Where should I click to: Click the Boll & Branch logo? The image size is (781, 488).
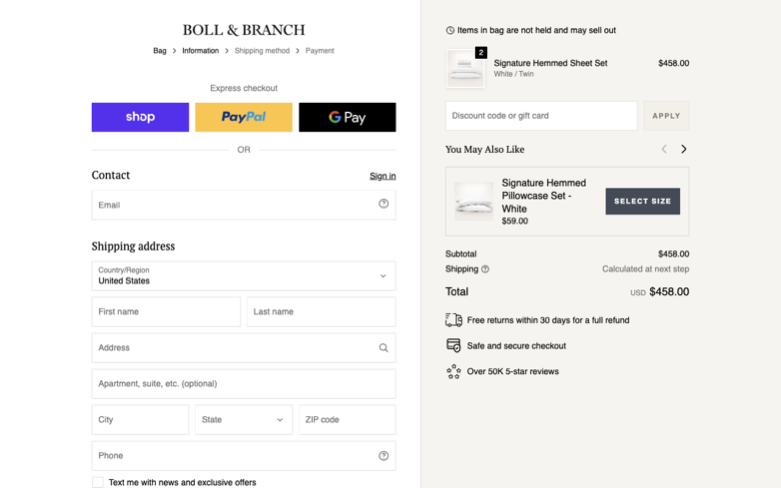[x=244, y=30]
